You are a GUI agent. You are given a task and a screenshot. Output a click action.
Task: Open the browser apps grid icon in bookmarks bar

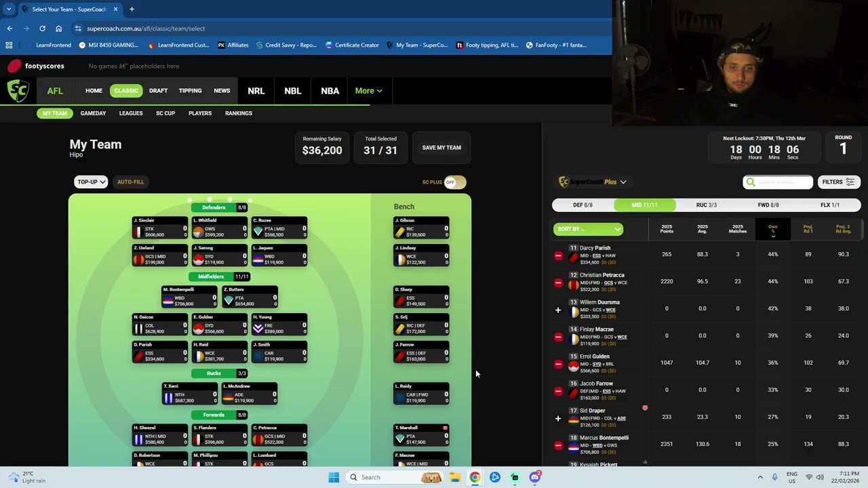click(9, 45)
